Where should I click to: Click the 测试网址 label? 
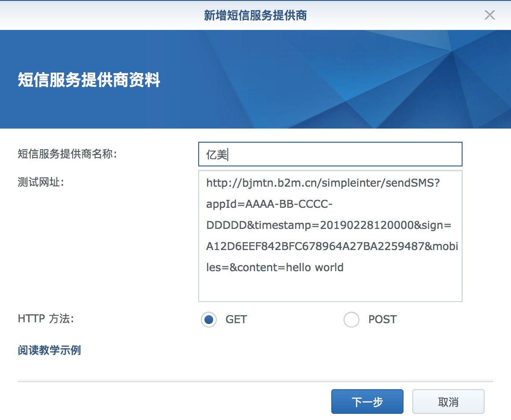point(41,182)
